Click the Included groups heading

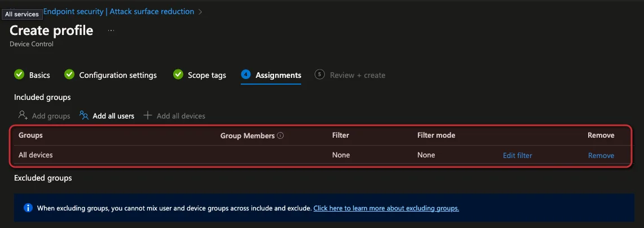pyautogui.click(x=42, y=98)
